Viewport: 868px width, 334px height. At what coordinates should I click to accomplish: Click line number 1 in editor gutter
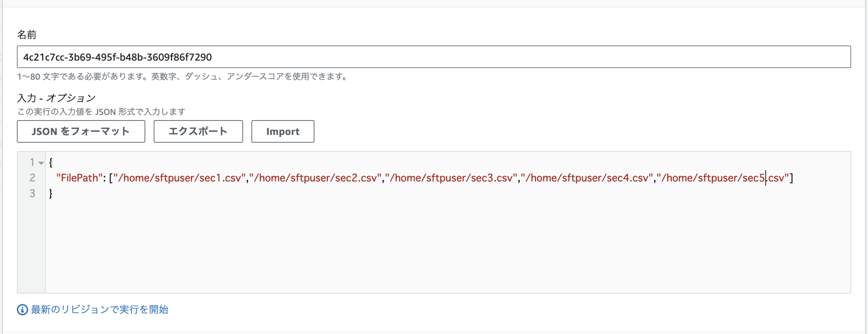32,162
